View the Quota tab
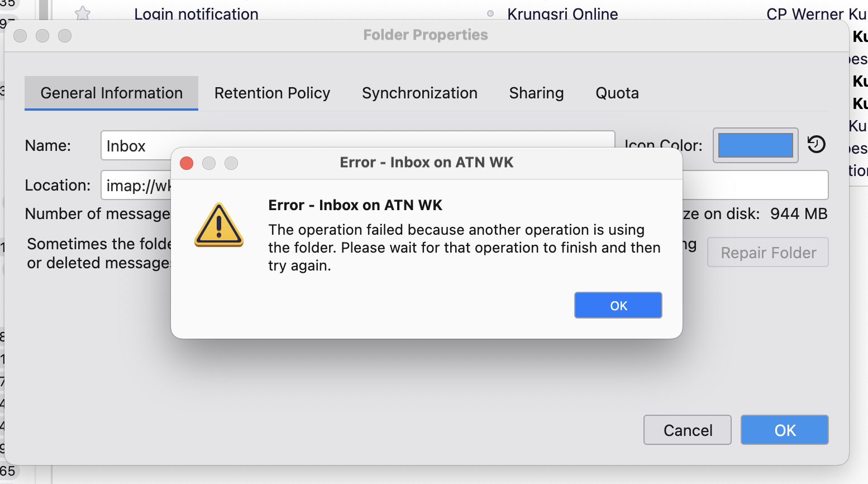This screenshot has width=868, height=484. coord(617,93)
